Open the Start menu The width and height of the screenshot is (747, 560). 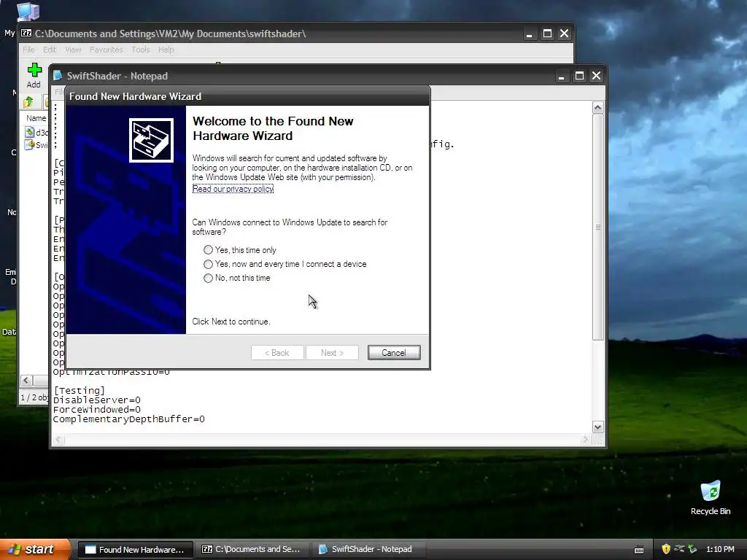[35, 549]
